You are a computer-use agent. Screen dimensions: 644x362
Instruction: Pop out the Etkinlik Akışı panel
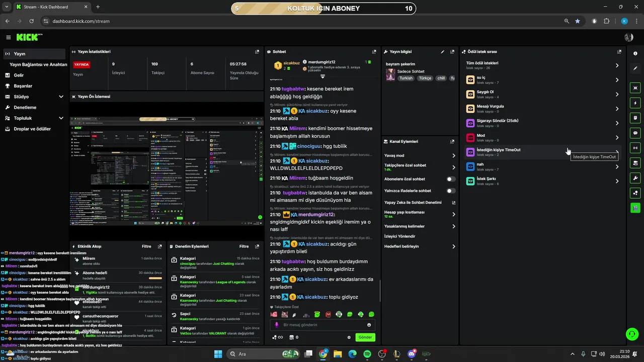[x=160, y=246]
